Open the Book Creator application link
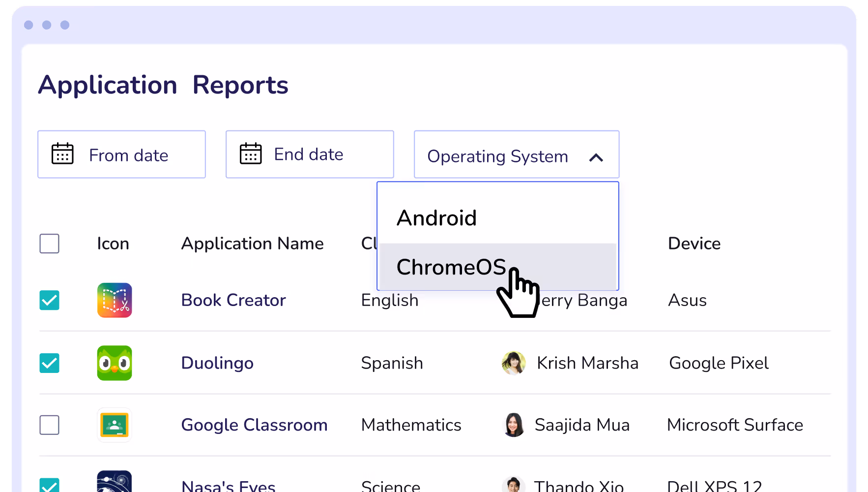 pyautogui.click(x=233, y=300)
